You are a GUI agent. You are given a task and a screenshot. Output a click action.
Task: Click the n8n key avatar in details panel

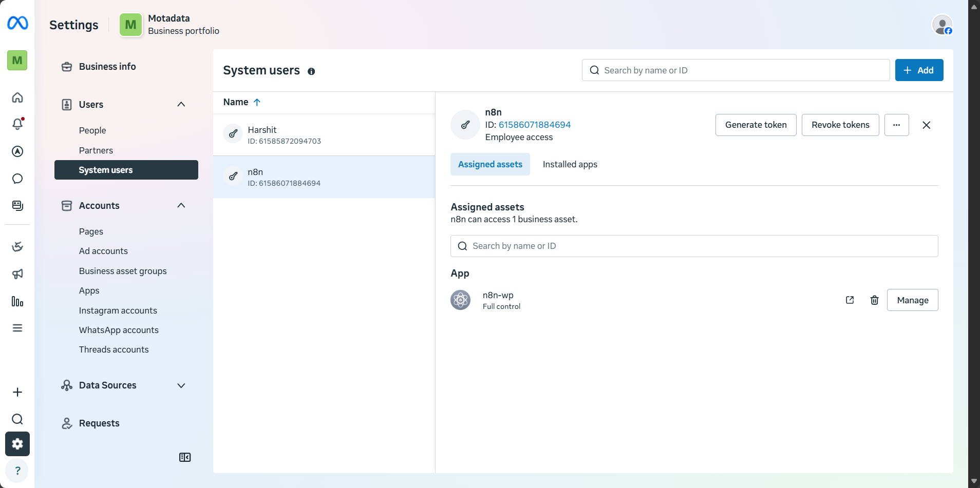[465, 125]
